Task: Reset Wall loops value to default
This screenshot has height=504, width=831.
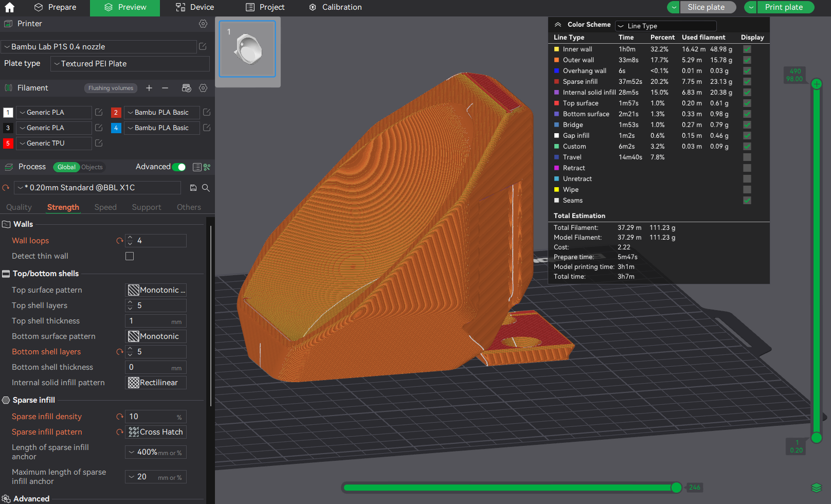Action: tap(120, 241)
